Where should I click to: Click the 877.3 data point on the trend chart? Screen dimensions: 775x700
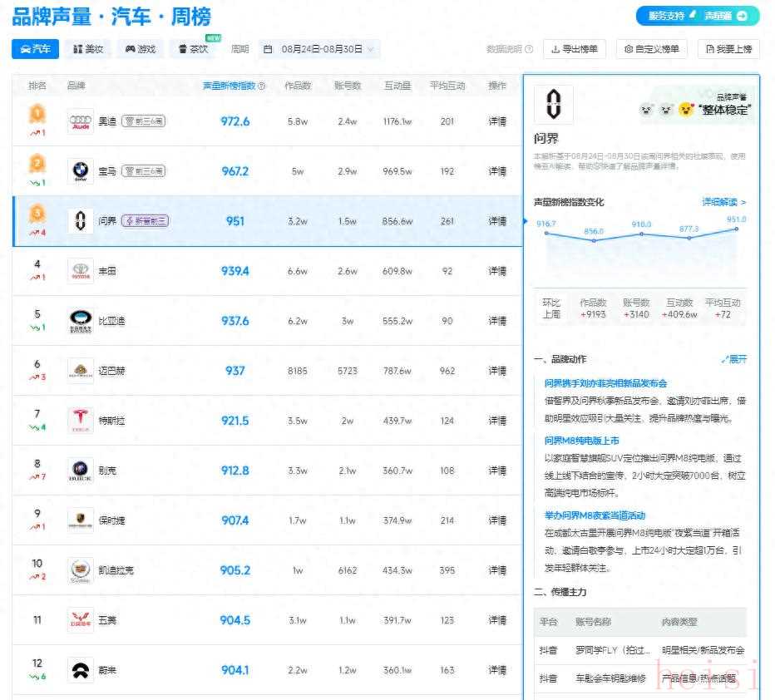pyautogui.click(x=689, y=238)
